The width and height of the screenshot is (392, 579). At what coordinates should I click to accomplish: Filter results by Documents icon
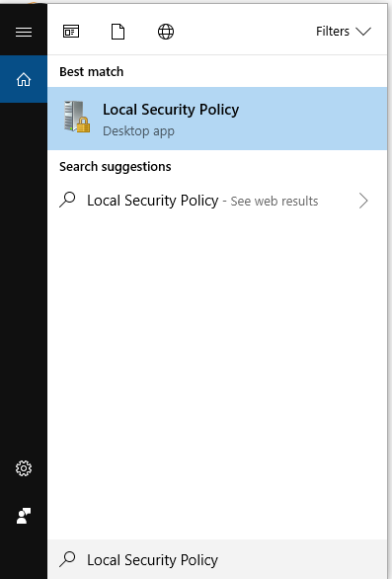click(118, 32)
